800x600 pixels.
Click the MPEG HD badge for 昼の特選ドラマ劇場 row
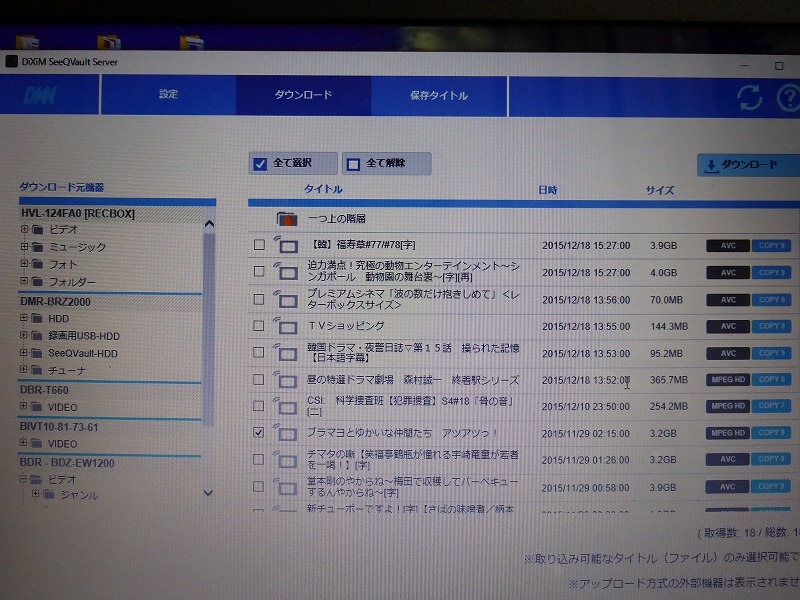coord(728,380)
